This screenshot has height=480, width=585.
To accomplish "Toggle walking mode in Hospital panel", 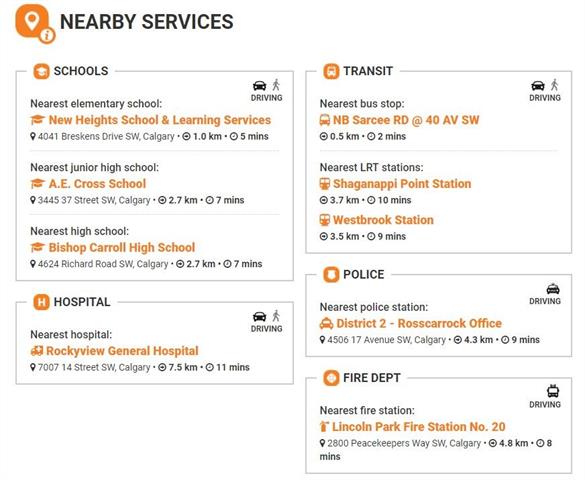I will (x=276, y=316).
